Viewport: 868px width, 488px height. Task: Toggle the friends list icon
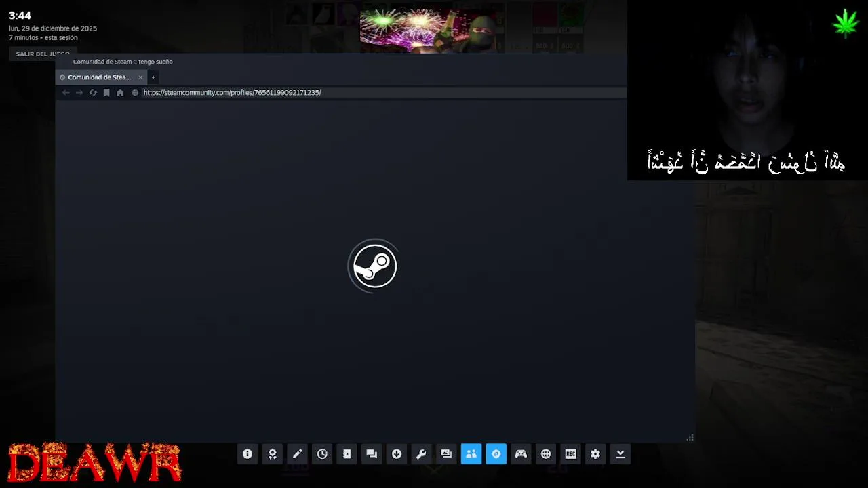pyautogui.click(x=471, y=454)
